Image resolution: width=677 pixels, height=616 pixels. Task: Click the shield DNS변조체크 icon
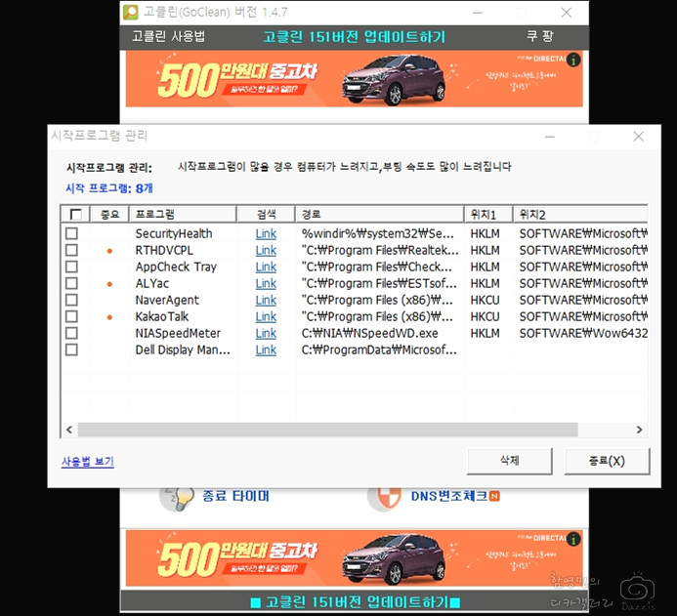384,500
